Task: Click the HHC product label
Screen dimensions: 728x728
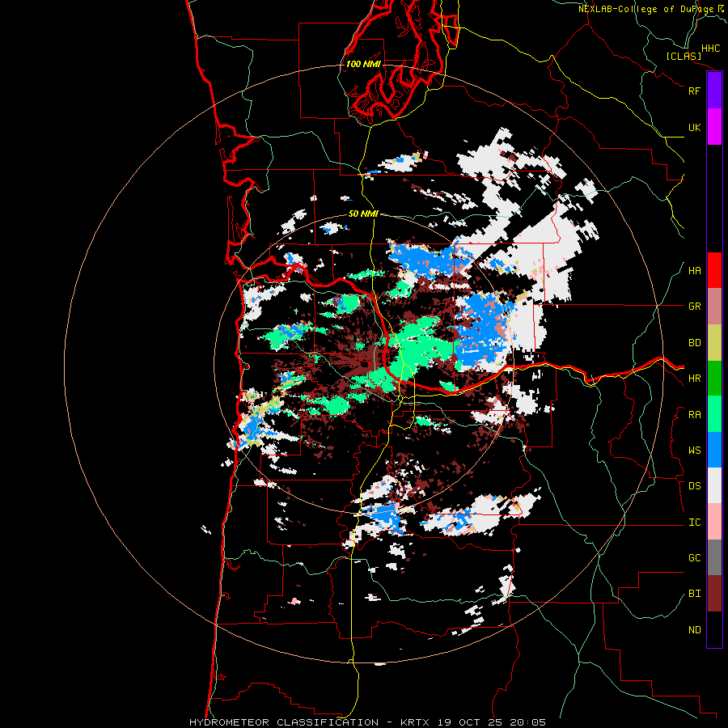Action: (710, 49)
